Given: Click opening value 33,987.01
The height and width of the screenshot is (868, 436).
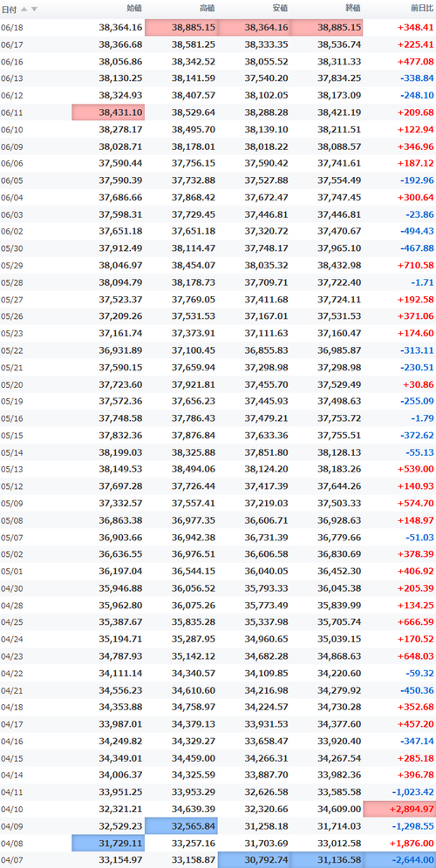Looking at the screenshot, I should 120,724.
